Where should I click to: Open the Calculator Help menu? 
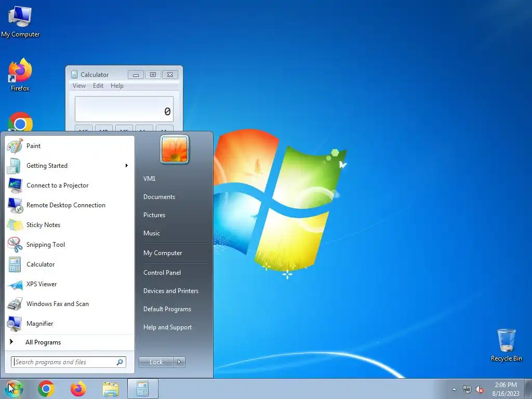tap(117, 86)
